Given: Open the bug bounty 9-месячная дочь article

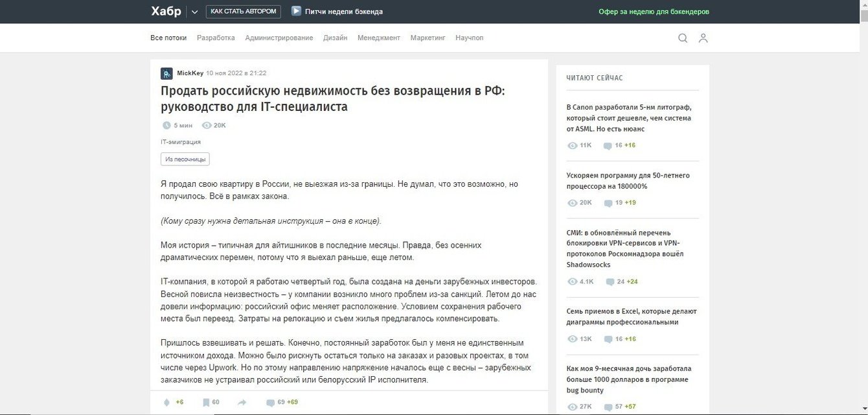Looking at the screenshot, I should coord(628,379).
